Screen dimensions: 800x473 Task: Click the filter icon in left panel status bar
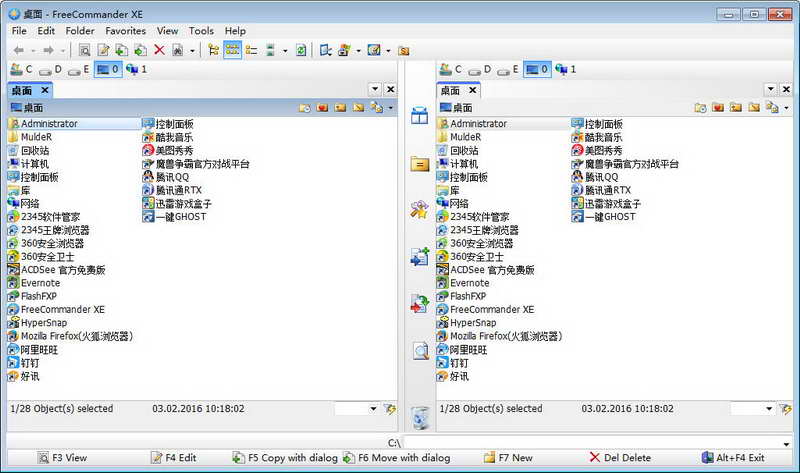[390, 409]
